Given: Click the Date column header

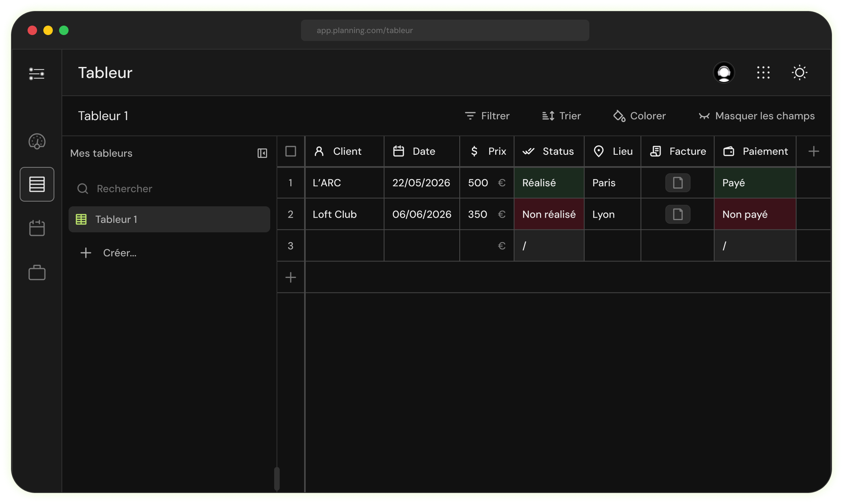Looking at the screenshot, I should point(422,151).
